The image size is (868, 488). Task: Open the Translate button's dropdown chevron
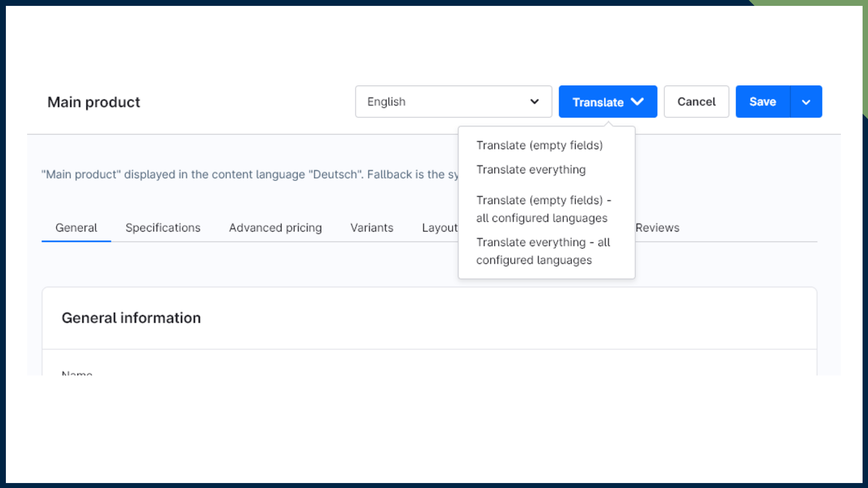[x=638, y=102]
